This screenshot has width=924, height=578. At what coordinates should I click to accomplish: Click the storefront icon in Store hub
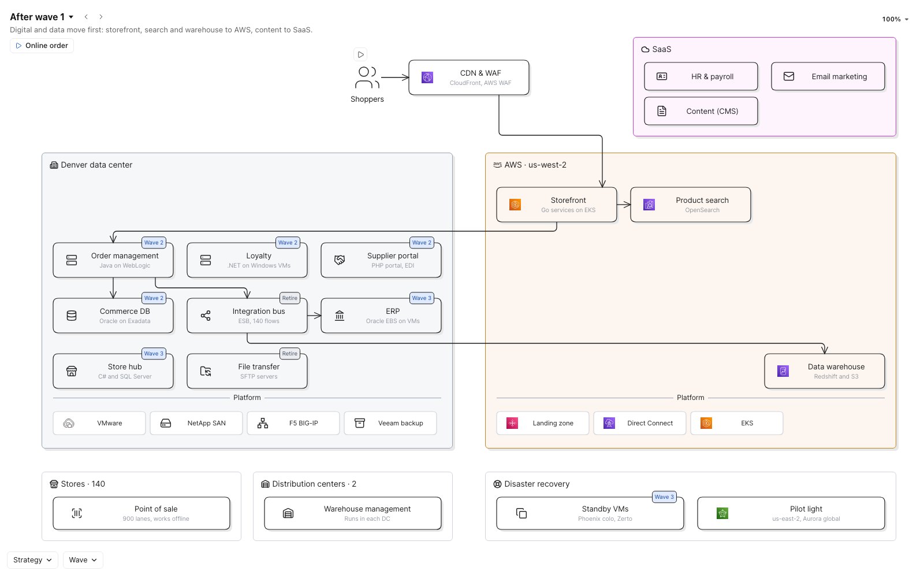coord(72,371)
